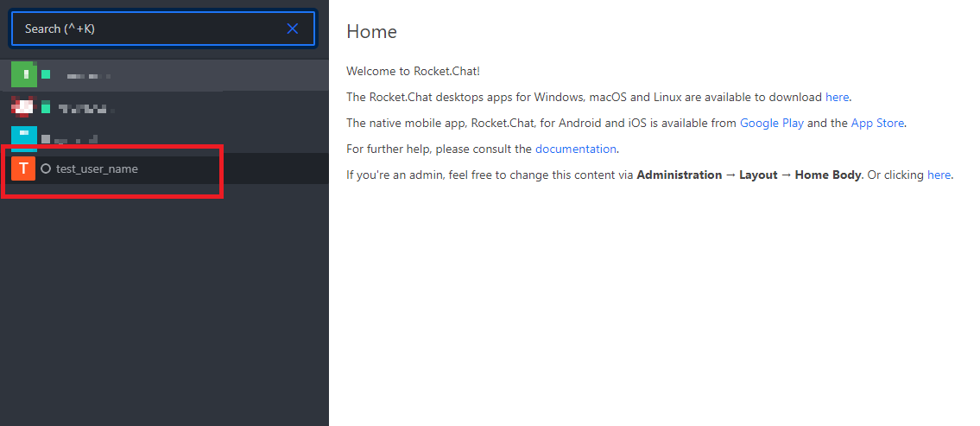
Task: Click the offline status circle beside test_user_name
Action: (46, 168)
